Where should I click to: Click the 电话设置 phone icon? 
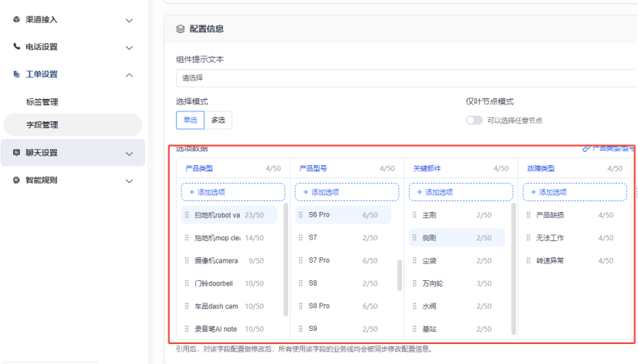point(16,46)
